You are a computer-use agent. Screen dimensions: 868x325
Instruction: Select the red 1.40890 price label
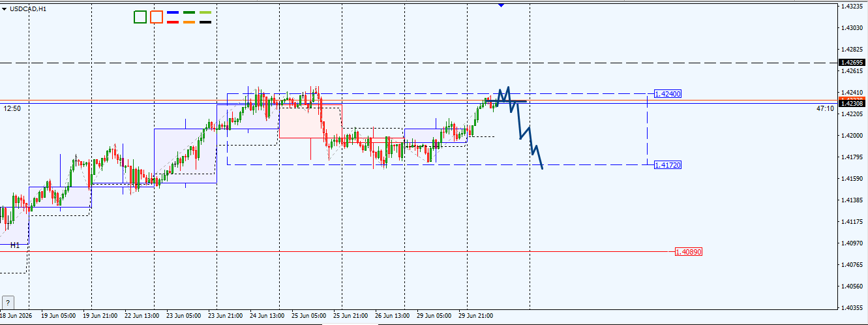[x=689, y=251]
